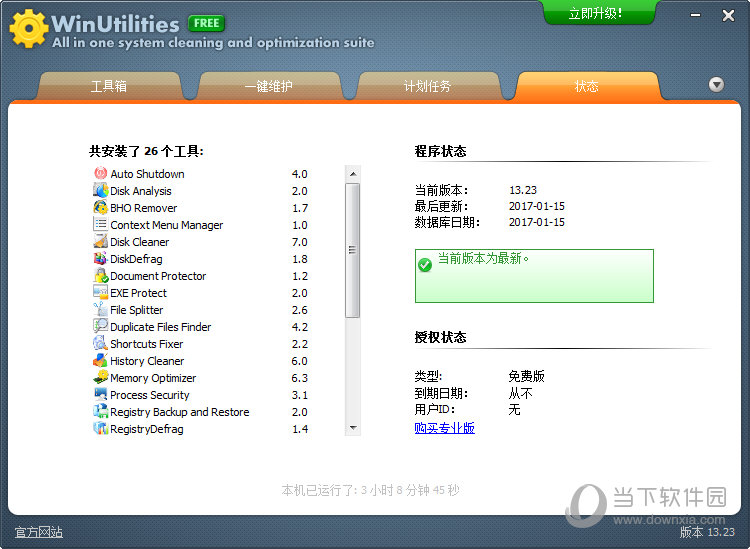This screenshot has height=549, width=750.
Task: Switch to the 工具箱 tab
Action: tap(109, 86)
